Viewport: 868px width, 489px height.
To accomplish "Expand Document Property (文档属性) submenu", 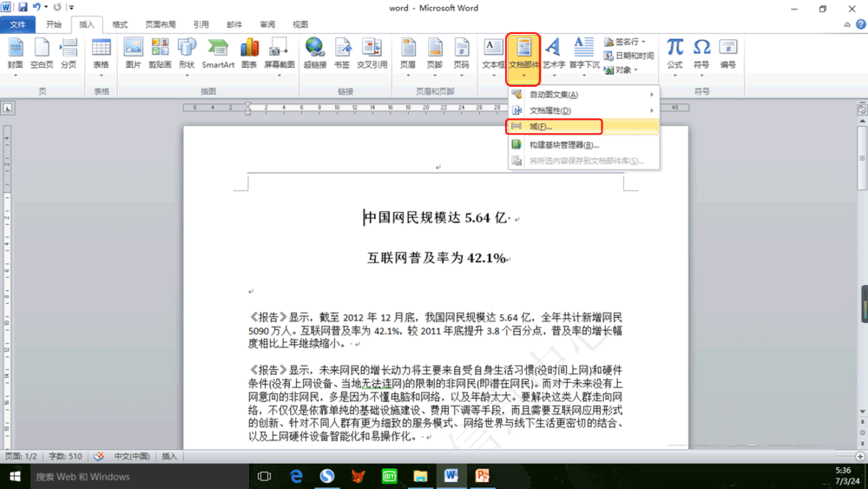I will 583,110.
